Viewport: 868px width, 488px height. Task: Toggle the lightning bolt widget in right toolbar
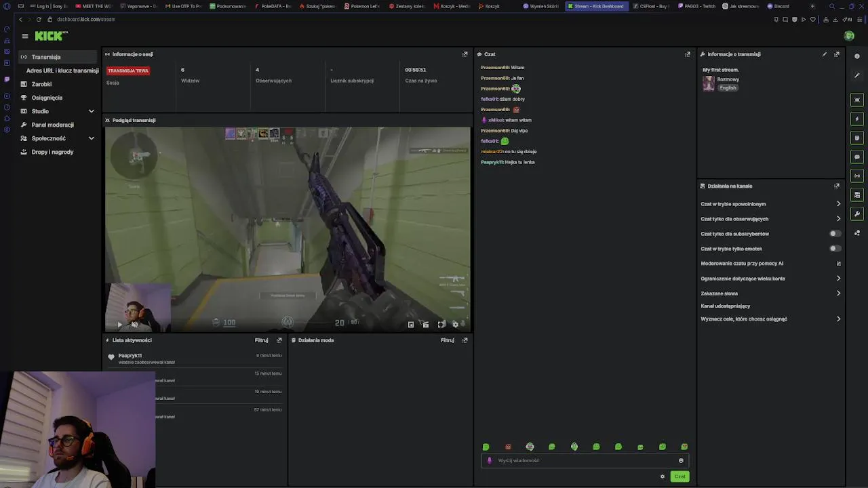(x=857, y=119)
